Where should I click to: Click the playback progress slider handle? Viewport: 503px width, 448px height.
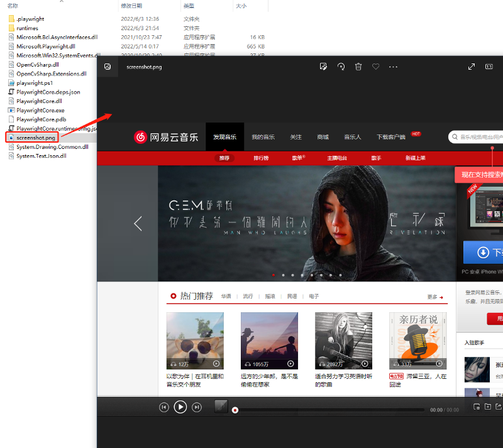[x=235, y=410]
